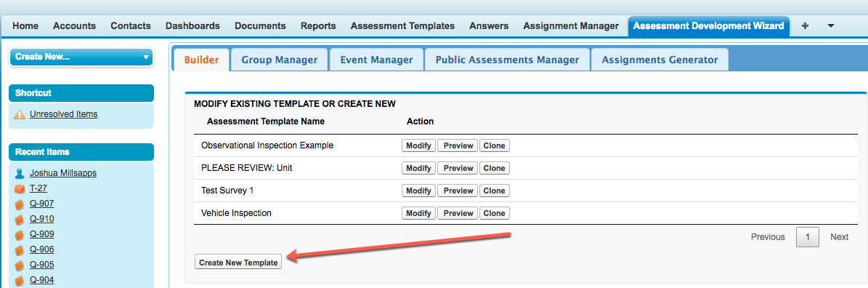Go to the Previous page
The width and height of the screenshot is (868, 288).
pos(768,237)
